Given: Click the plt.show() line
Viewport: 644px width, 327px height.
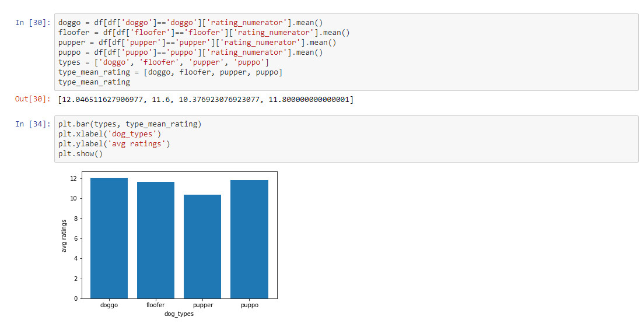Looking at the screenshot, I should coord(80,154).
